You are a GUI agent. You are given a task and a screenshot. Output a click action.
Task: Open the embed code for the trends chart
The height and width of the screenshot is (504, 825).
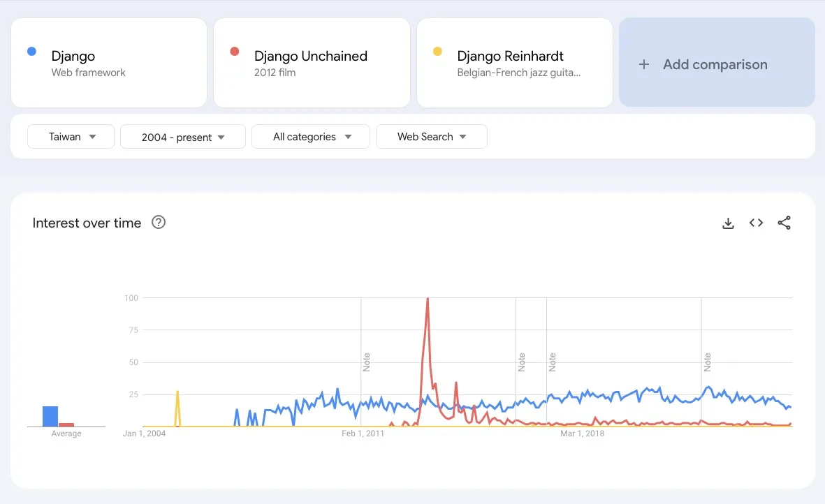756,223
